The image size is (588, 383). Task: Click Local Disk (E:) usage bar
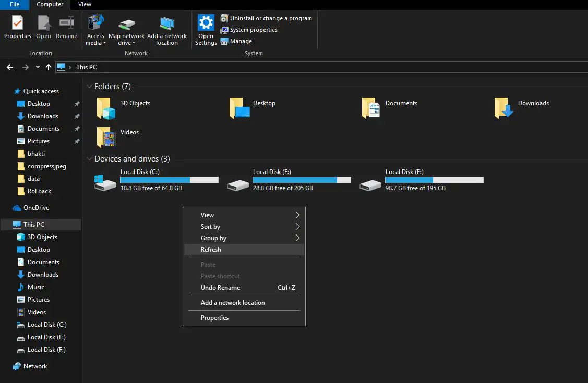[302, 180]
